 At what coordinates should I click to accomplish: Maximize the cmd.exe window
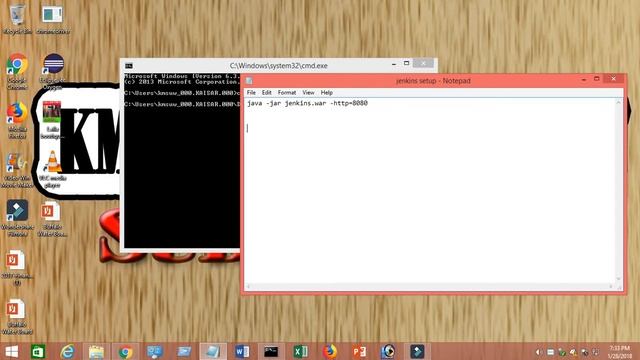[x=407, y=64]
